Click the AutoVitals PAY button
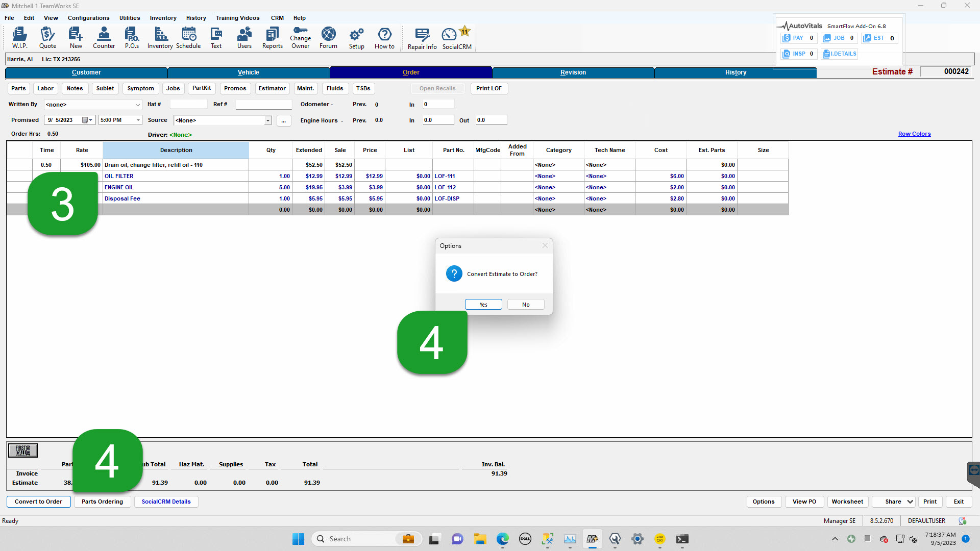The height and width of the screenshot is (551, 980). tap(799, 38)
